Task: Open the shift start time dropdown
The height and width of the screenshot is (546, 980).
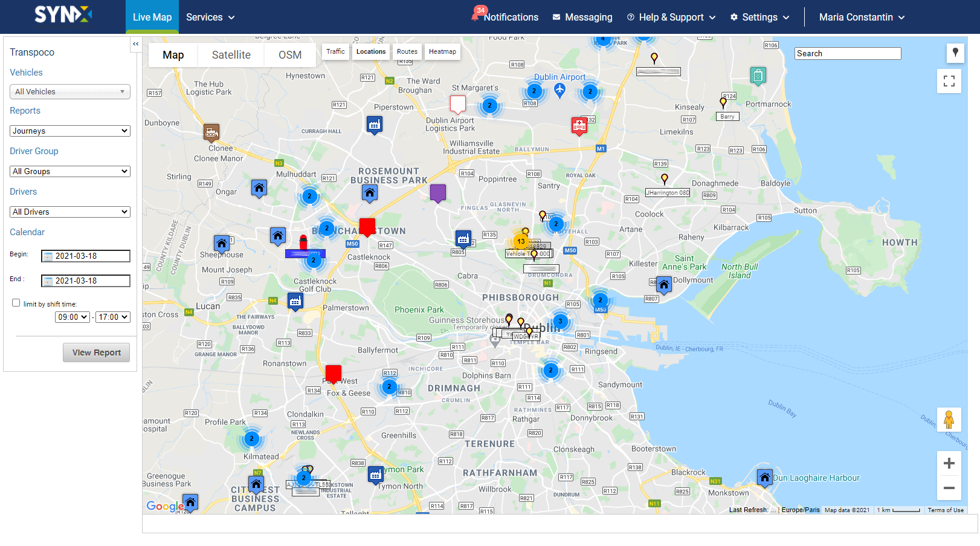Action: click(72, 317)
